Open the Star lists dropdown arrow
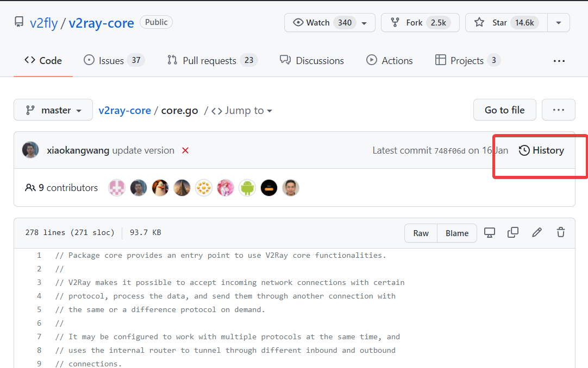This screenshot has width=588, height=368. tap(559, 23)
